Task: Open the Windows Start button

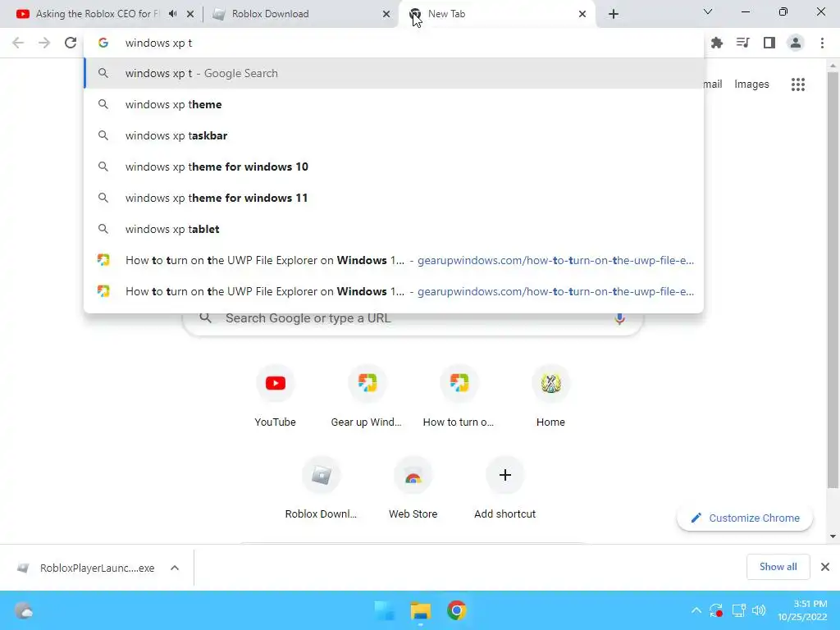Action: (385, 610)
